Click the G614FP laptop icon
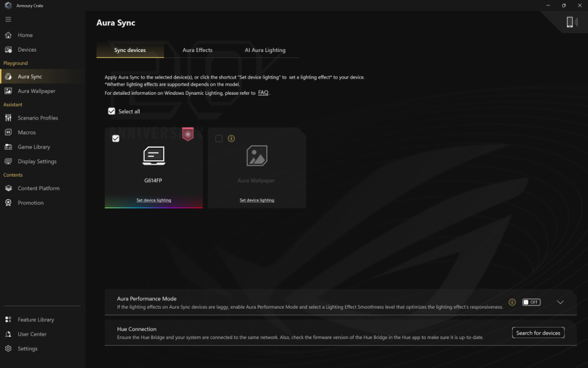 click(x=154, y=156)
